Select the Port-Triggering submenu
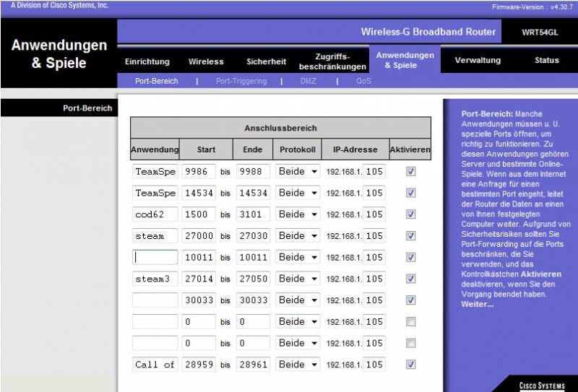578x392 pixels. (241, 82)
